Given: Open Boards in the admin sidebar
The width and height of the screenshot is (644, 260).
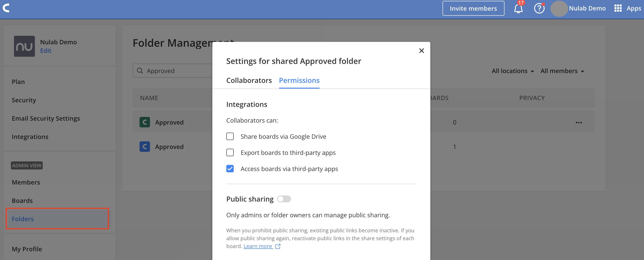Looking at the screenshot, I should pyautogui.click(x=22, y=201).
